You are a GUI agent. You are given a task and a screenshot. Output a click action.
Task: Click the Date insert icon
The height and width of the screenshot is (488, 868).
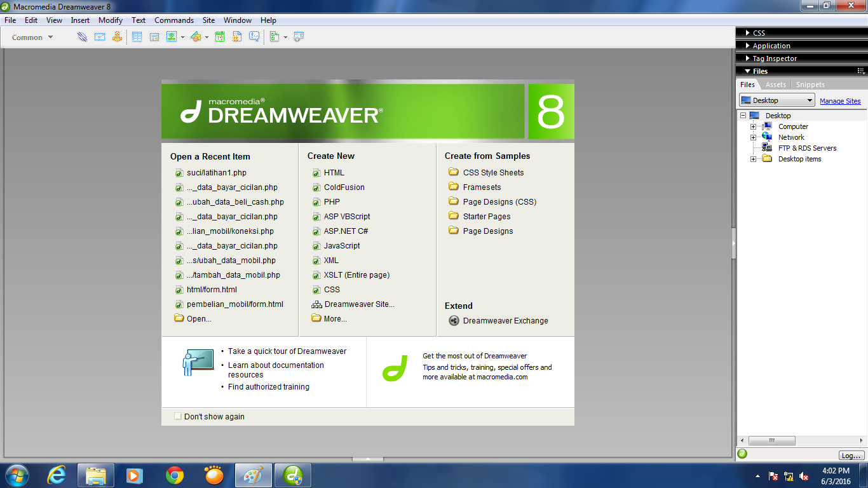pyautogui.click(x=220, y=37)
